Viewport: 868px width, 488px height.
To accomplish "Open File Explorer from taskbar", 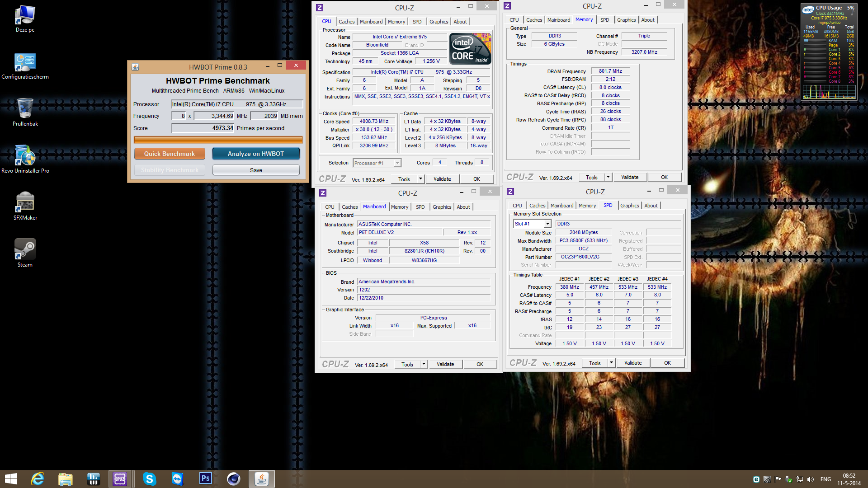I will click(66, 479).
